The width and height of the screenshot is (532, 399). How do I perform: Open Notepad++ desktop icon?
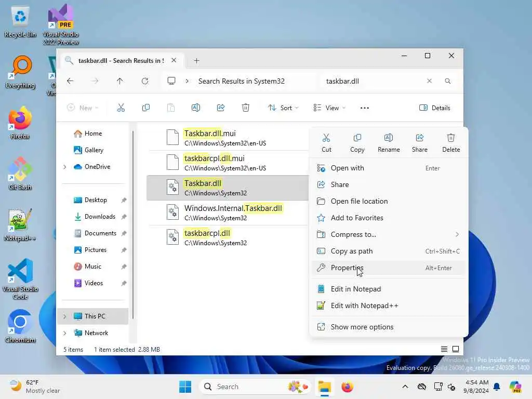coord(20,224)
